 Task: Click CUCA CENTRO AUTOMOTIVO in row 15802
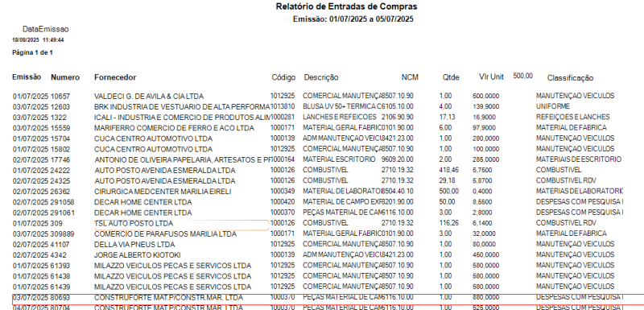coord(153,149)
